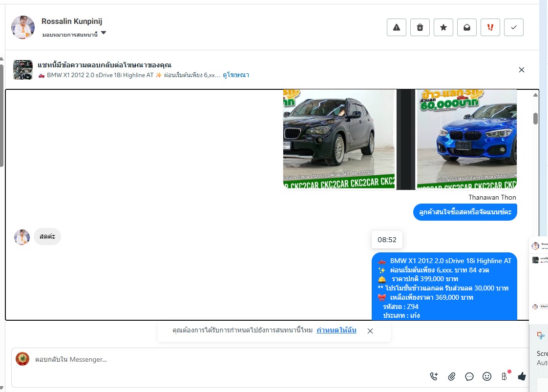Dismiss the assignment prompt notification
The image size is (548, 392).
click(x=370, y=331)
